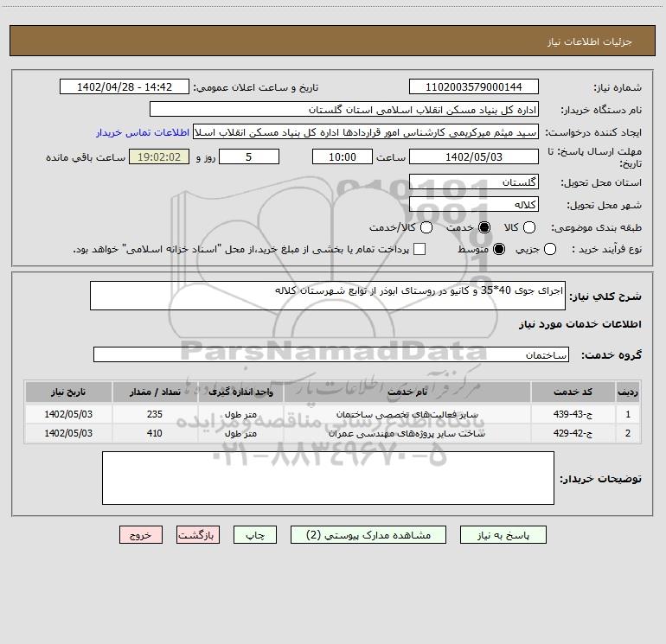666x644 pixels.
Task: Select the کالا radio button
Action: [x=528, y=227]
